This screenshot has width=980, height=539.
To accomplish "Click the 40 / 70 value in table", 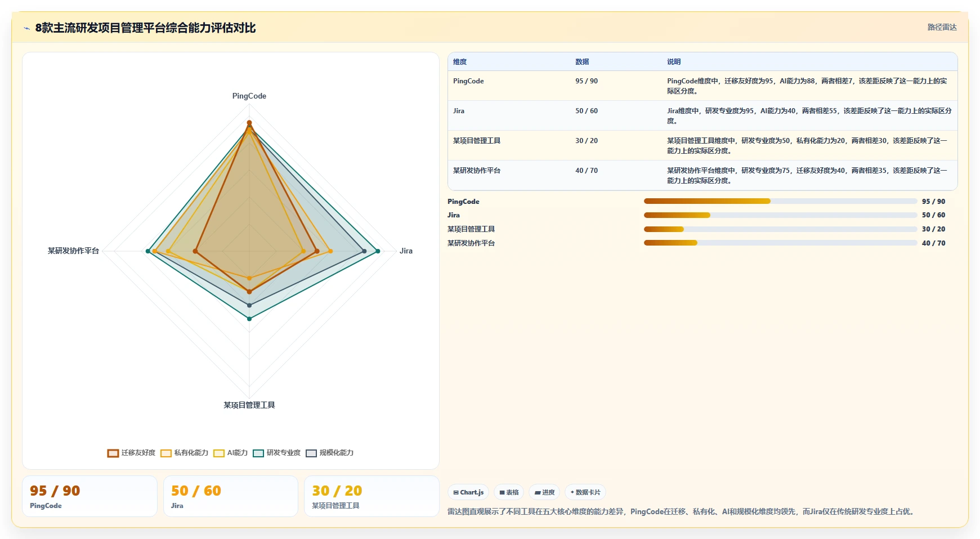I will click(x=587, y=171).
